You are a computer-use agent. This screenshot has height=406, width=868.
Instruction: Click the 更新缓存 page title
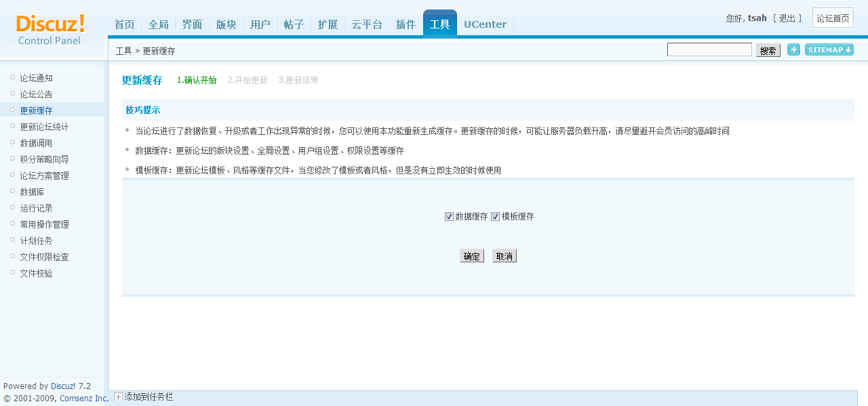click(142, 80)
